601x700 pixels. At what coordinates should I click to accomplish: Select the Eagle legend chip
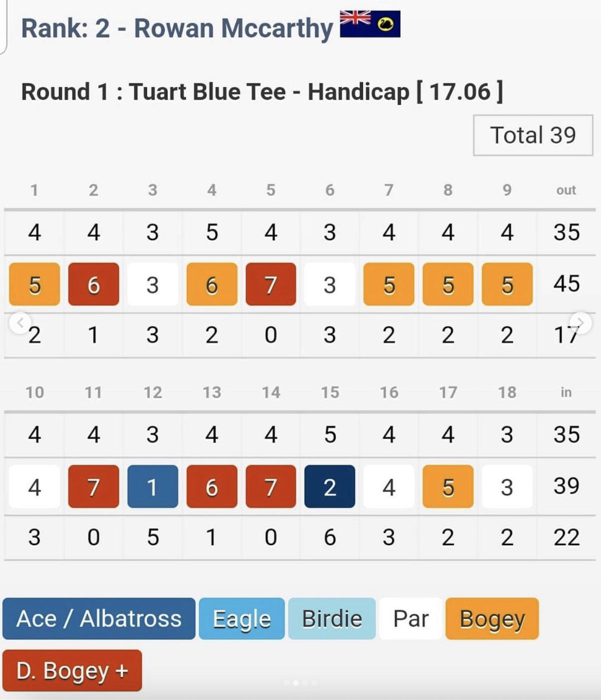click(242, 618)
